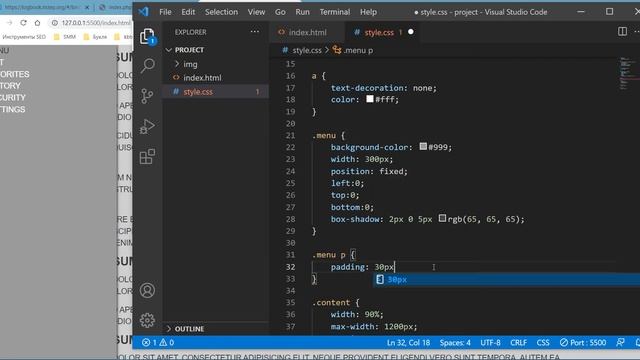Click the split editor right icon
Screen dimensions: 640x360
point(622,31)
